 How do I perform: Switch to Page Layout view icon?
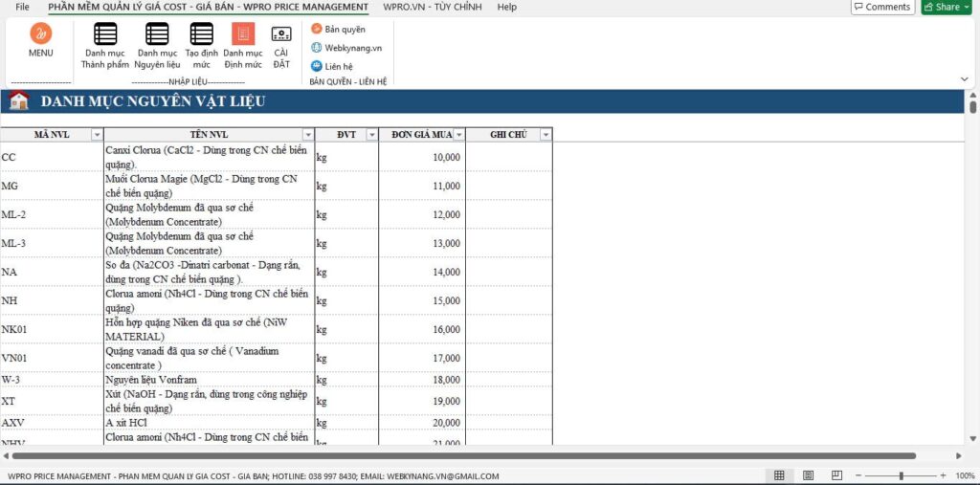coord(808,475)
